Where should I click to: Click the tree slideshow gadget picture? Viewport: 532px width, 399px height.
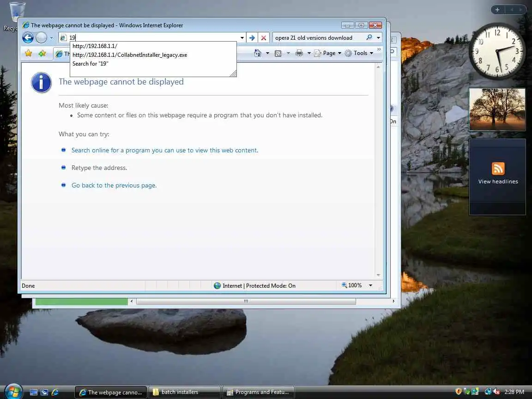[x=497, y=109]
